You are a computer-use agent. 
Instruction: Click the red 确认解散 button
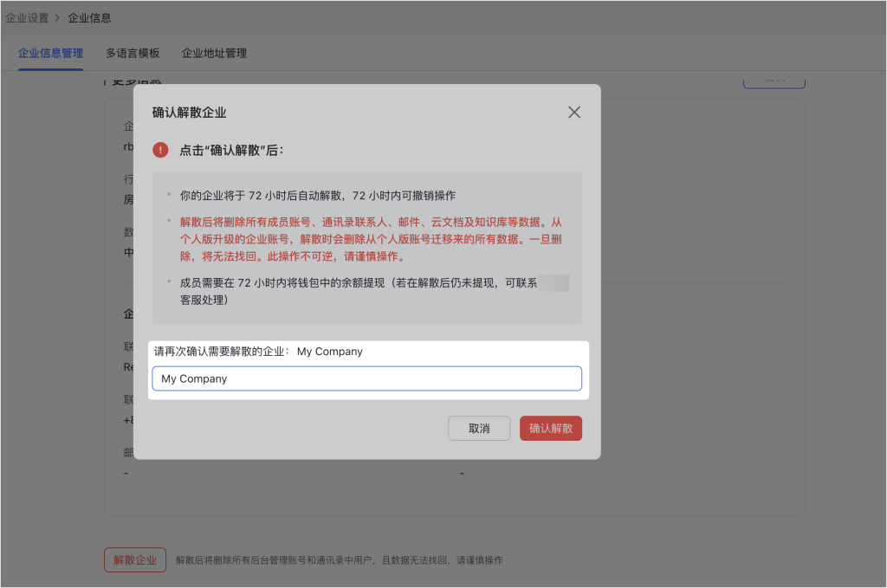coord(551,428)
